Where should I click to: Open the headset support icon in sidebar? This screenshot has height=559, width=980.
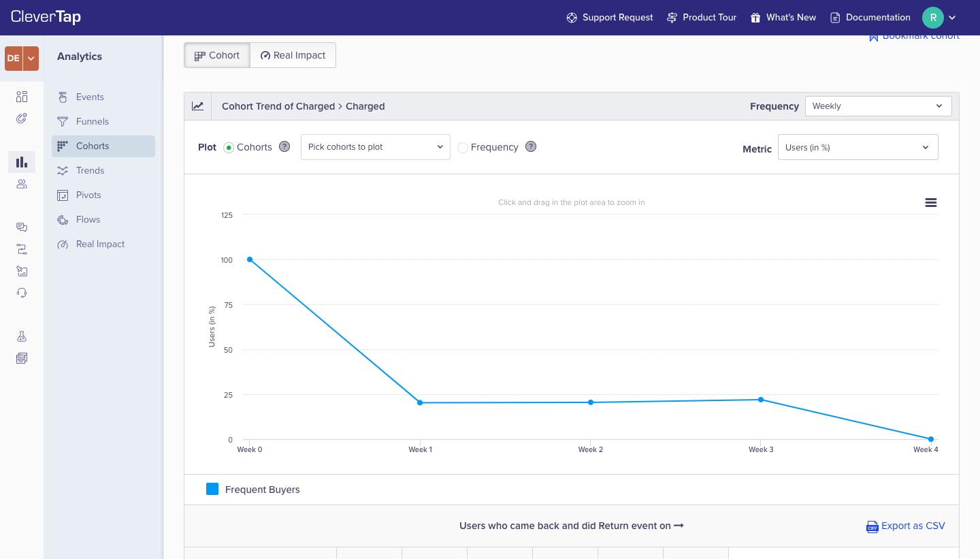click(22, 293)
